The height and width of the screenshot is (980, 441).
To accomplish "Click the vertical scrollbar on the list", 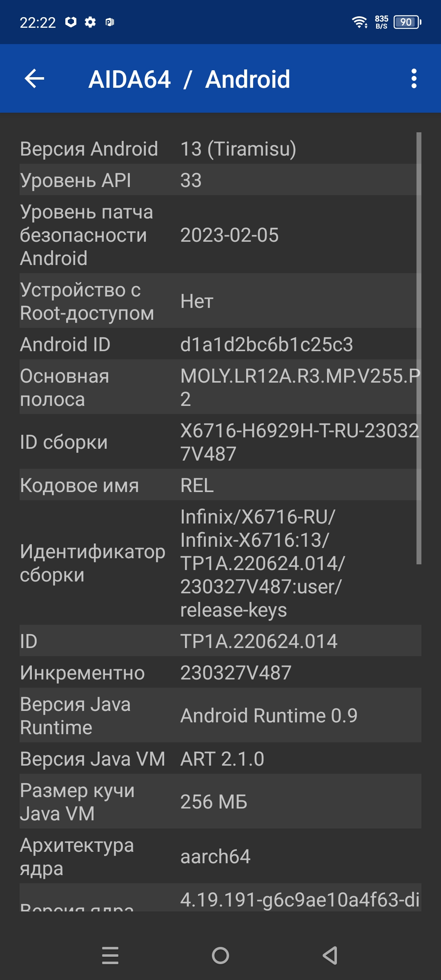I will (419, 348).
